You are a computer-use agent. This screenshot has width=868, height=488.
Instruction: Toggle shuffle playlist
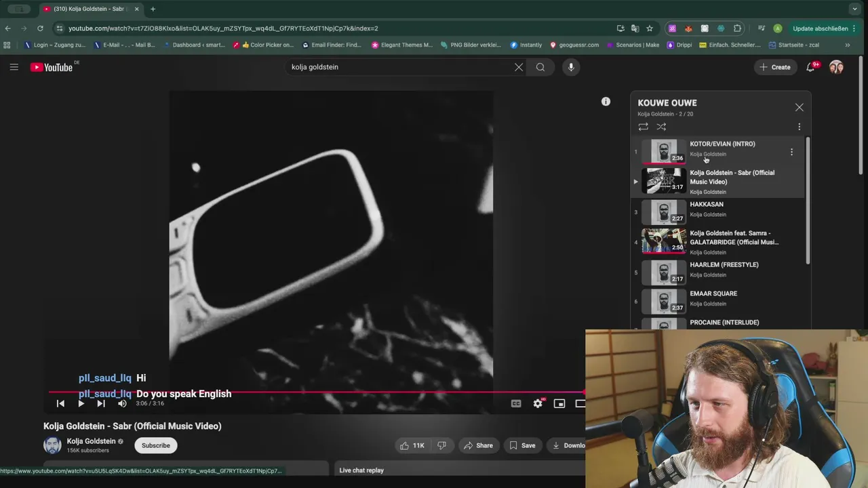click(x=661, y=127)
